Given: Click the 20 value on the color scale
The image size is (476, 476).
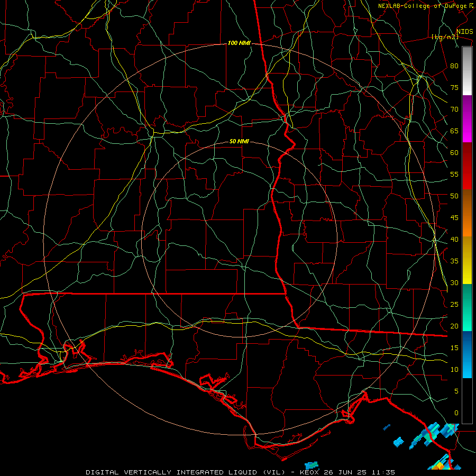Looking at the screenshot, I should 454,326.
